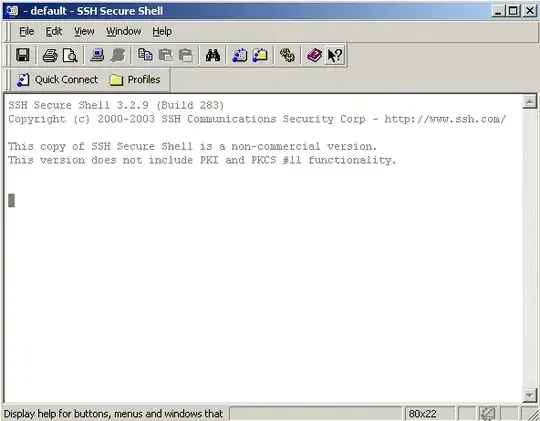Click the Save floppy disk icon
Image resolution: width=540 pixels, height=421 pixels.
tap(23, 55)
